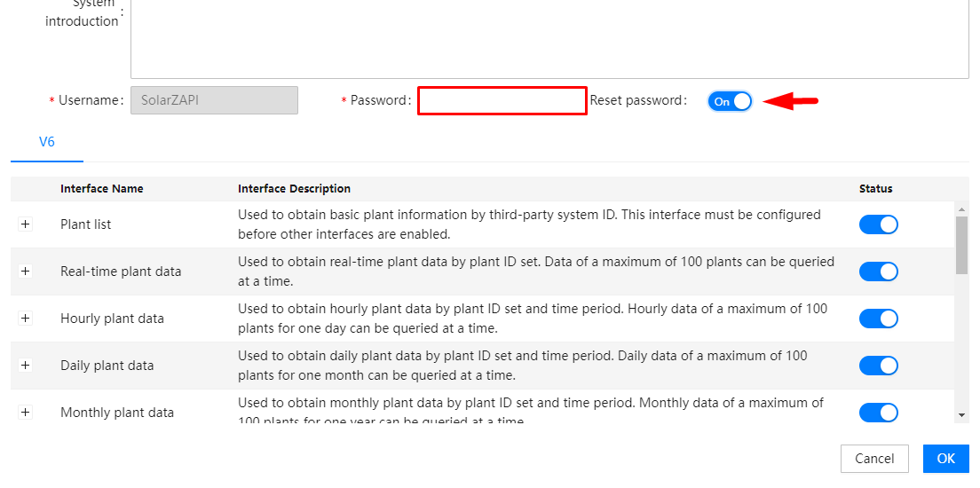Image resolution: width=980 pixels, height=488 pixels.
Task: Disable Real-time plant data status toggle
Action: pyautogui.click(x=878, y=272)
